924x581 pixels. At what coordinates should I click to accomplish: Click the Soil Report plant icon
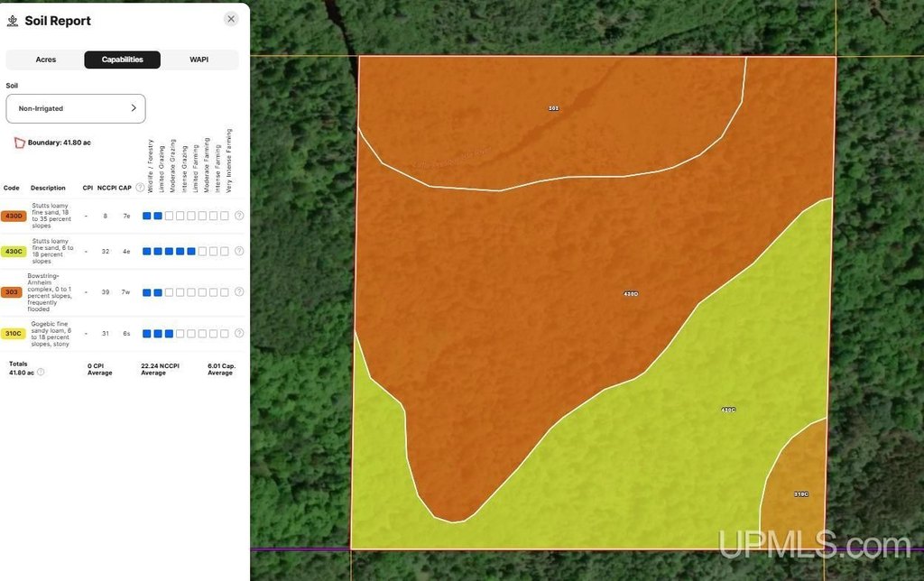click(13, 21)
